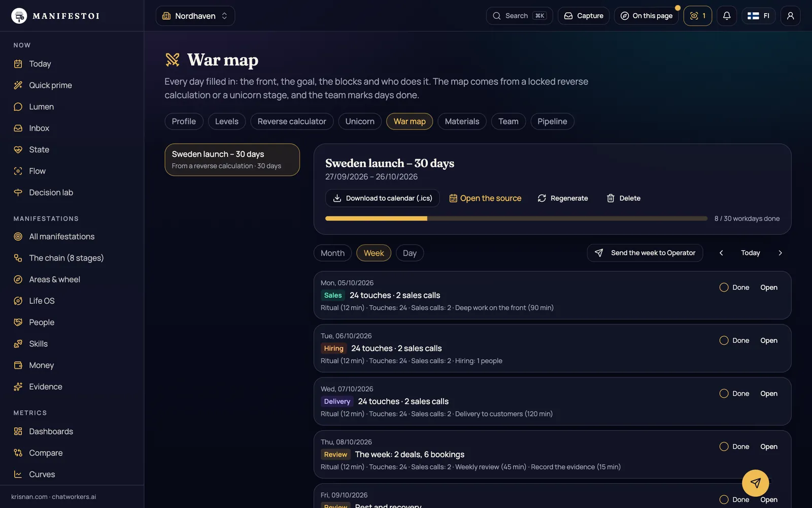Select the Sweden launch – 30 days card

click(232, 160)
